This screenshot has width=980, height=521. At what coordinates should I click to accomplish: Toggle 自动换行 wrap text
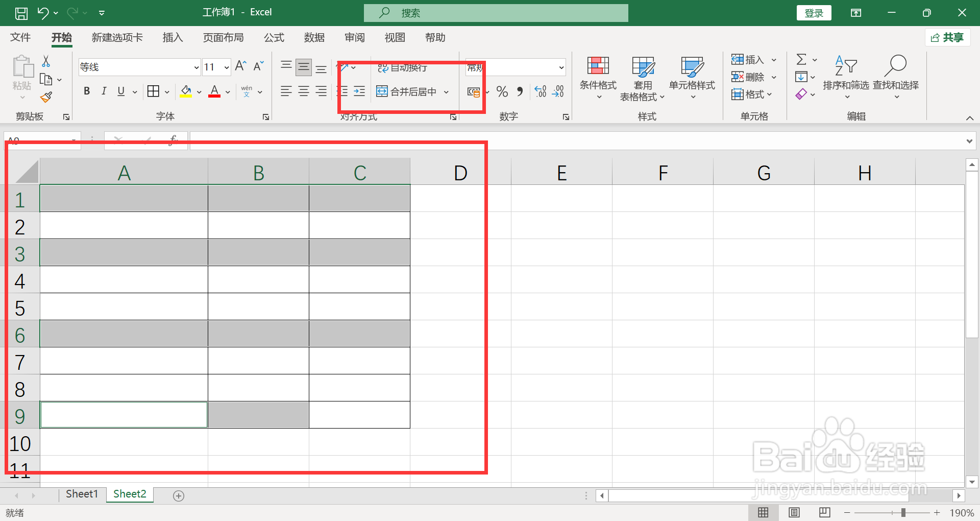click(x=403, y=67)
